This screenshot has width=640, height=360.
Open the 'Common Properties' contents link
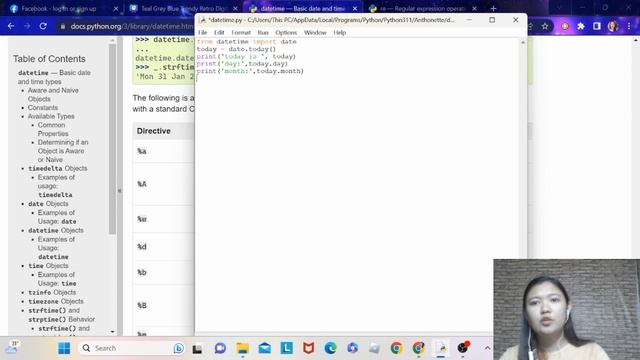[x=53, y=129]
